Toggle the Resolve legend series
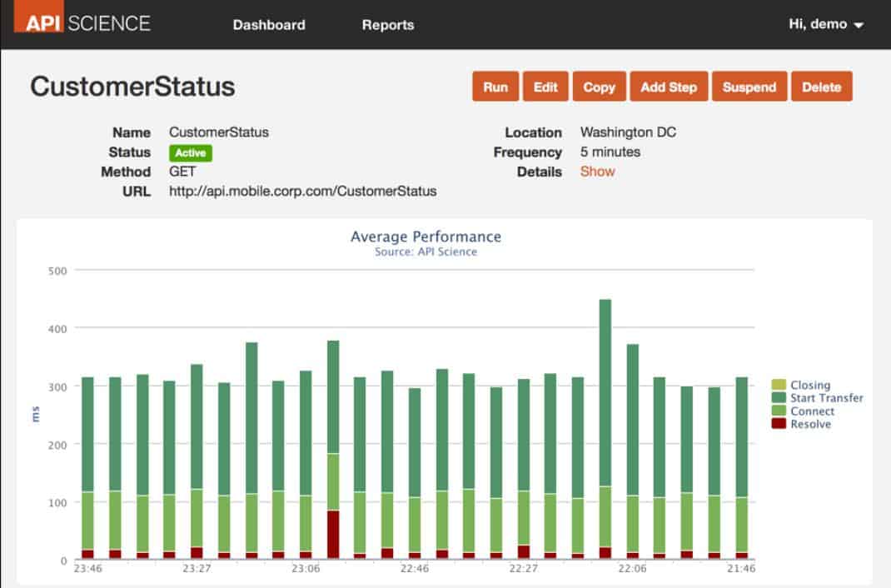 811,425
